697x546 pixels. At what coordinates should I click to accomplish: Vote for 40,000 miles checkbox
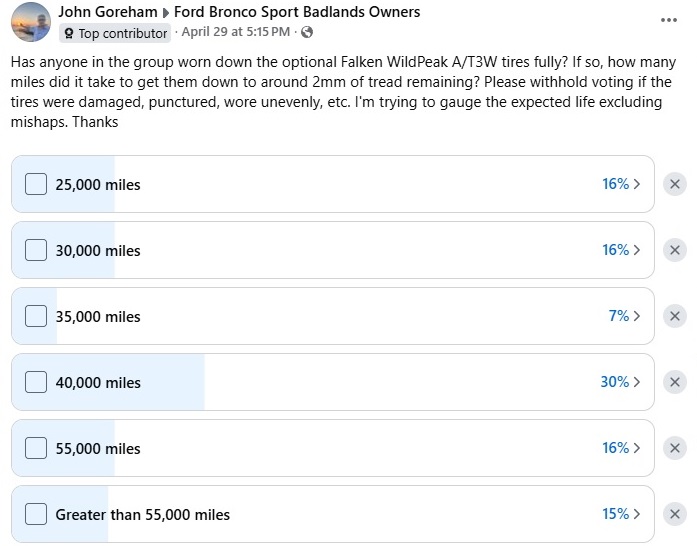[x=36, y=382]
